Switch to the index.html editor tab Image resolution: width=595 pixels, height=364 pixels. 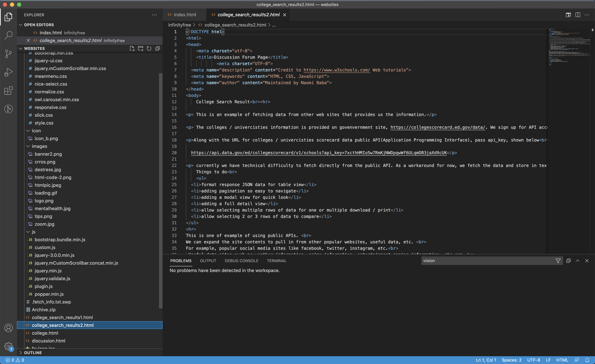coord(185,15)
